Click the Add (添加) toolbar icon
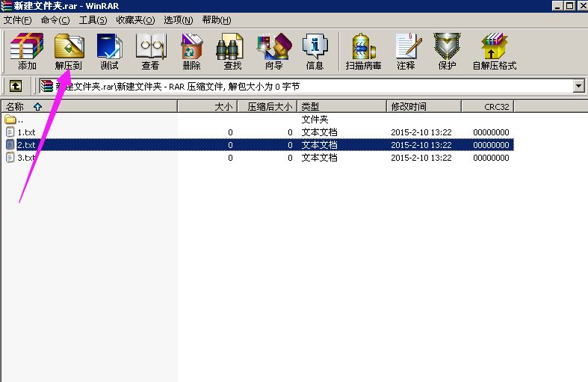588x382 pixels. click(x=27, y=51)
